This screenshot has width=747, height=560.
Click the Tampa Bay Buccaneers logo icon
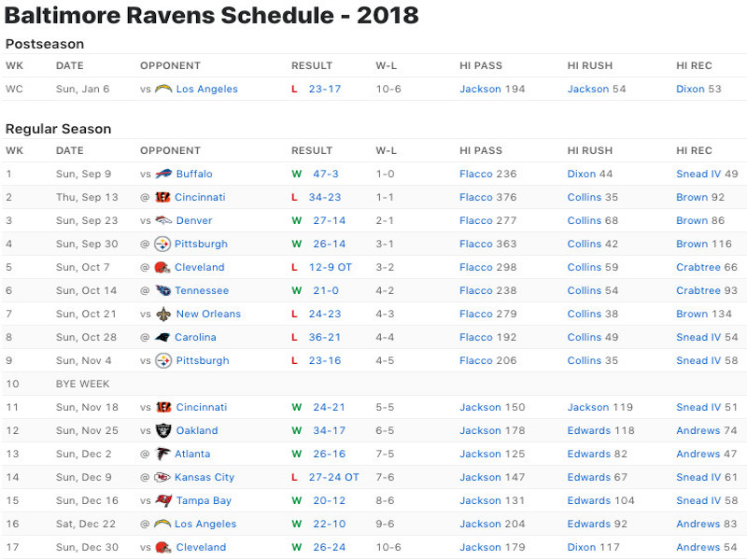click(x=163, y=500)
